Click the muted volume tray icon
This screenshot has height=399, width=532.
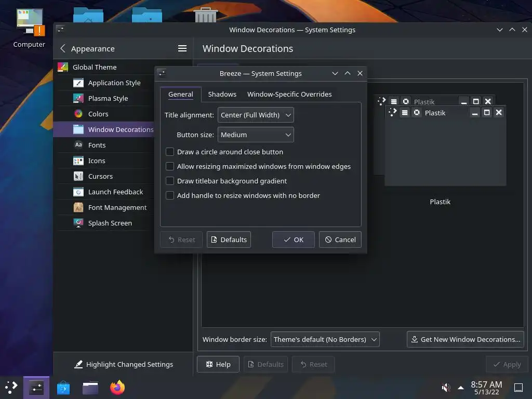pos(446,388)
